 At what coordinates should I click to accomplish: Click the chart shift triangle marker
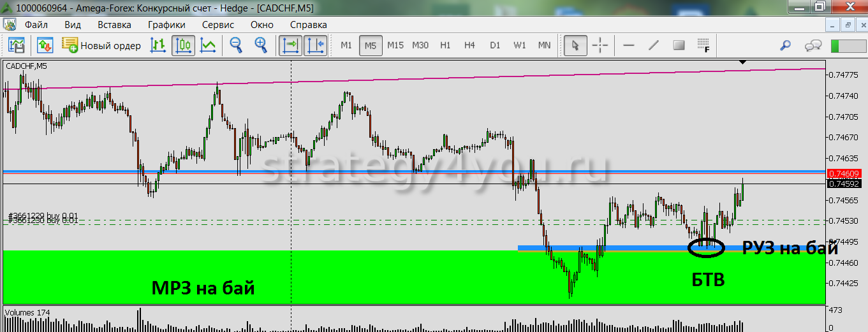[x=742, y=62]
